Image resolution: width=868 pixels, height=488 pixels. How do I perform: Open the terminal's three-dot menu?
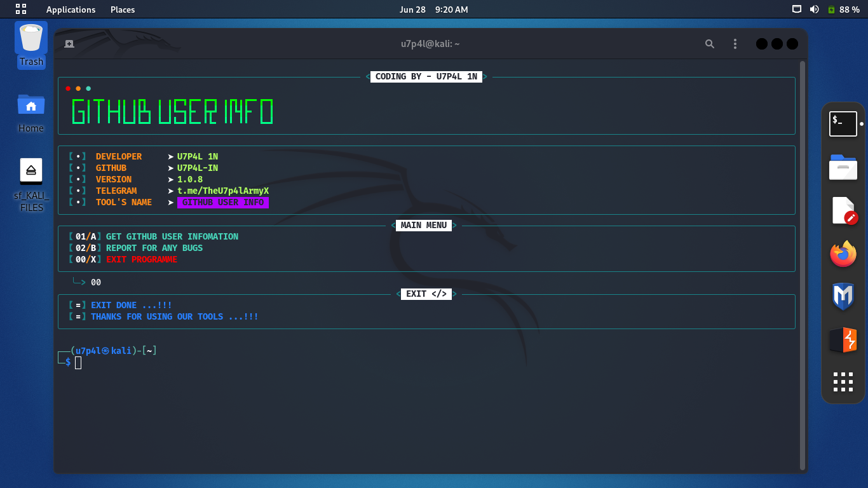click(735, 44)
